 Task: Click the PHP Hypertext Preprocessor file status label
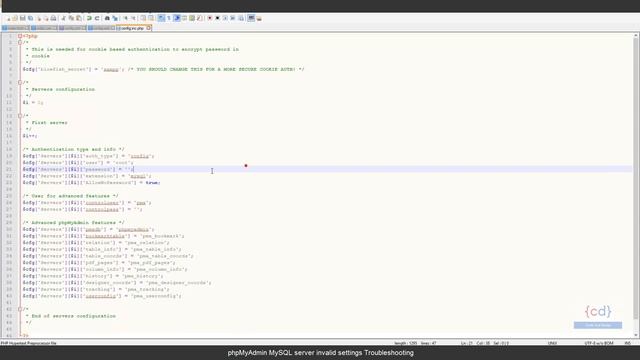click(29, 343)
